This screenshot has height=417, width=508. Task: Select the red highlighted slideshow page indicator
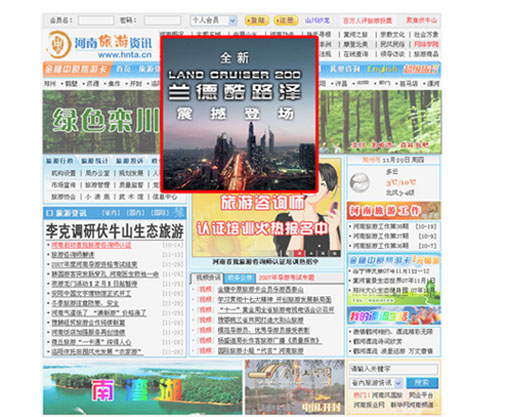coord(300,253)
